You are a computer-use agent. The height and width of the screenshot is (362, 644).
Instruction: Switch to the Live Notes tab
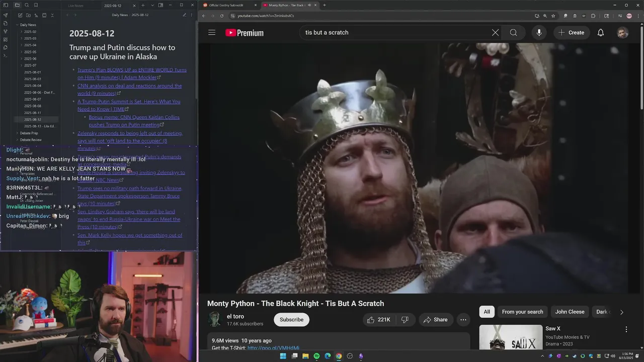click(x=76, y=6)
